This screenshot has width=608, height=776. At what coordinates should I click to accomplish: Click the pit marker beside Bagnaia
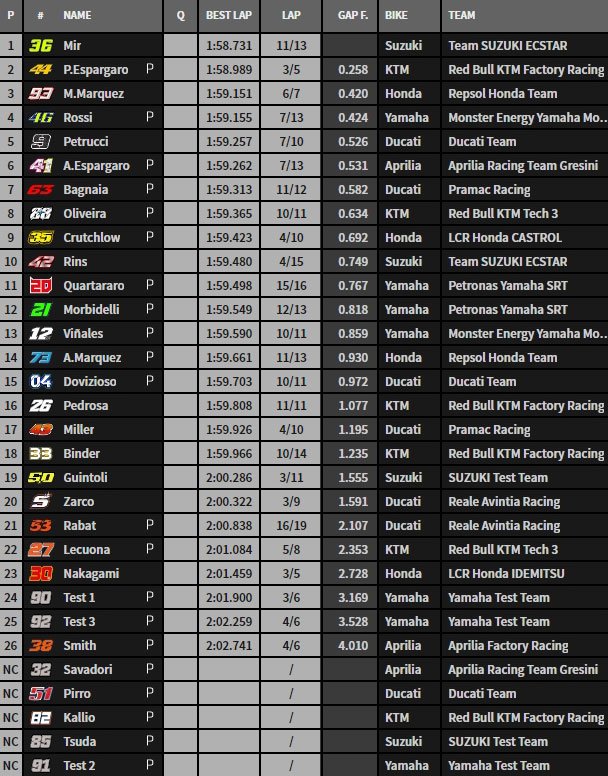point(149,190)
